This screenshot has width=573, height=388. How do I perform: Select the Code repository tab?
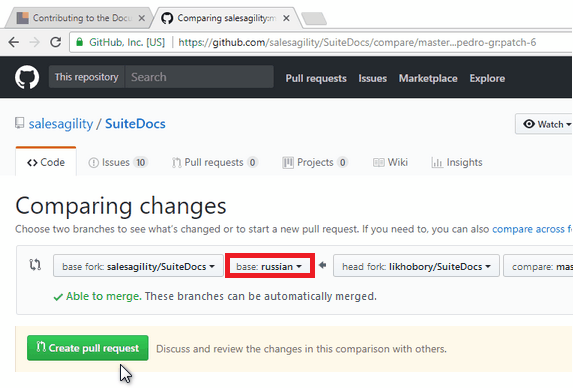[46, 162]
